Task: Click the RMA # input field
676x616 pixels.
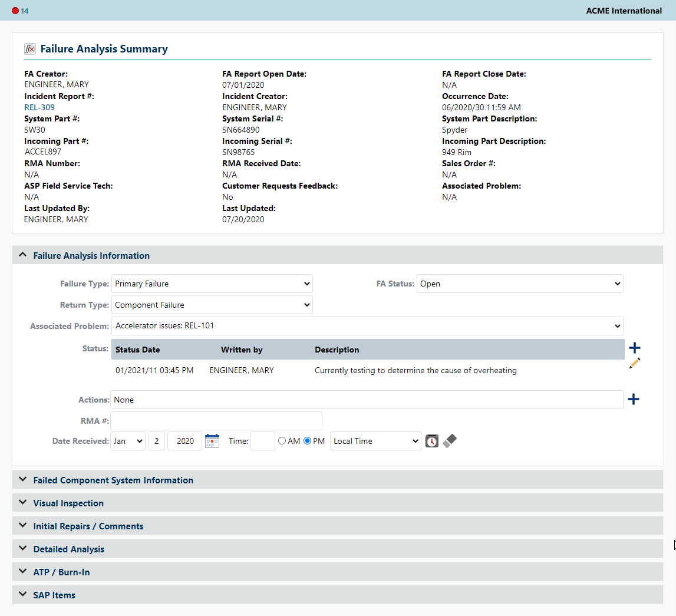Action: click(216, 421)
